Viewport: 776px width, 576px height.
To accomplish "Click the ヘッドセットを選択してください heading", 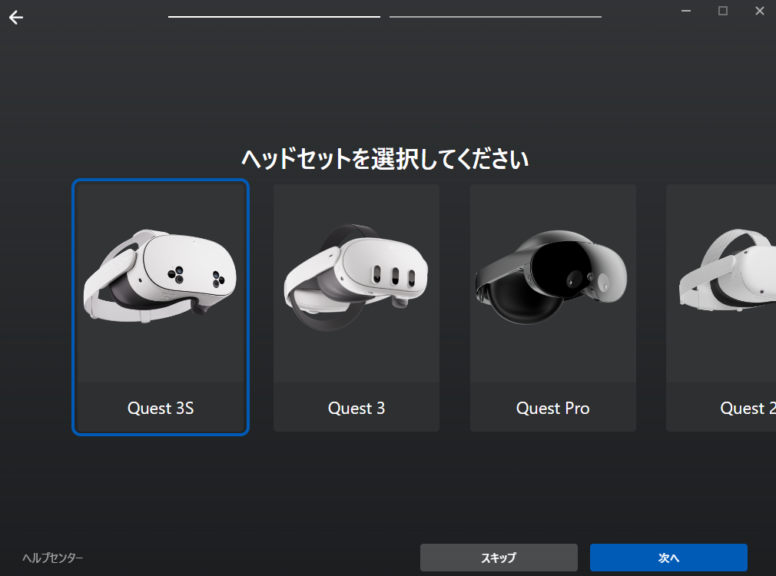I will click(385, 159).
